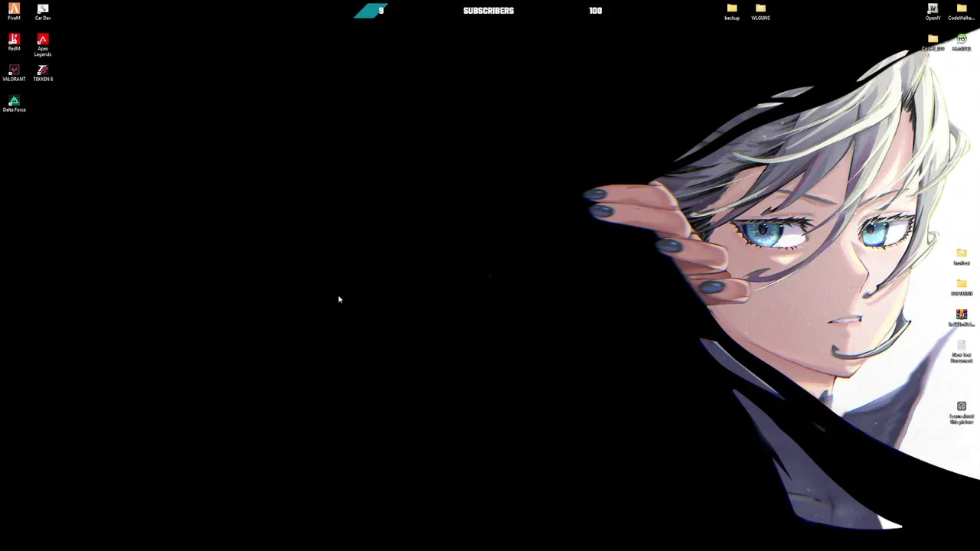Select the Car Dev desktop shortcut

[43, 11]
